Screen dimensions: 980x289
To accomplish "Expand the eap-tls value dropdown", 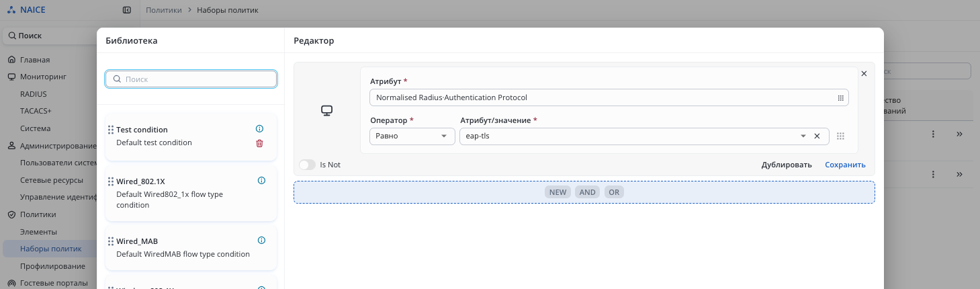I will pyautogui.click(x=803, y=136).
